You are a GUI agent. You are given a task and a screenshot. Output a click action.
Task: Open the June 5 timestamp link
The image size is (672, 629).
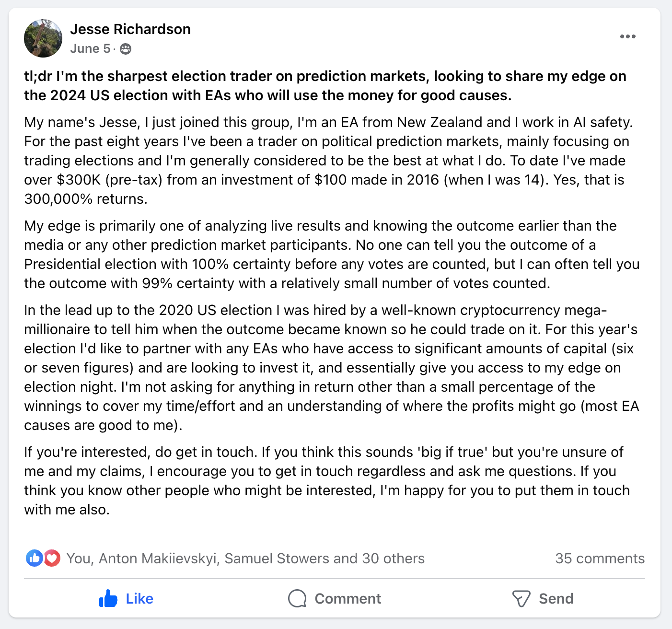pos(90,49)
